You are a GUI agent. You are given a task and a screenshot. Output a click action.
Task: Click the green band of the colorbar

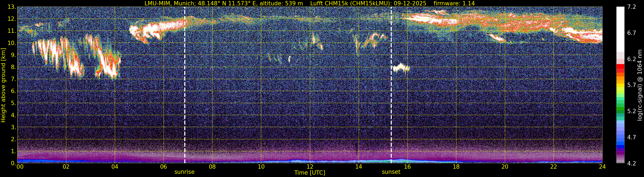[620, 109]
